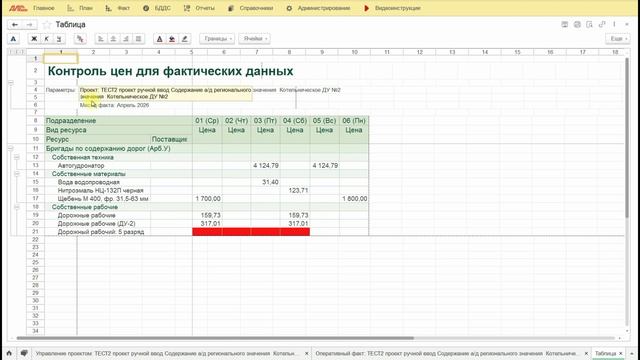Viewport: 640px width, 360px height.
Task: Open the Границы dropdown
Action: (x=217, y=39)
